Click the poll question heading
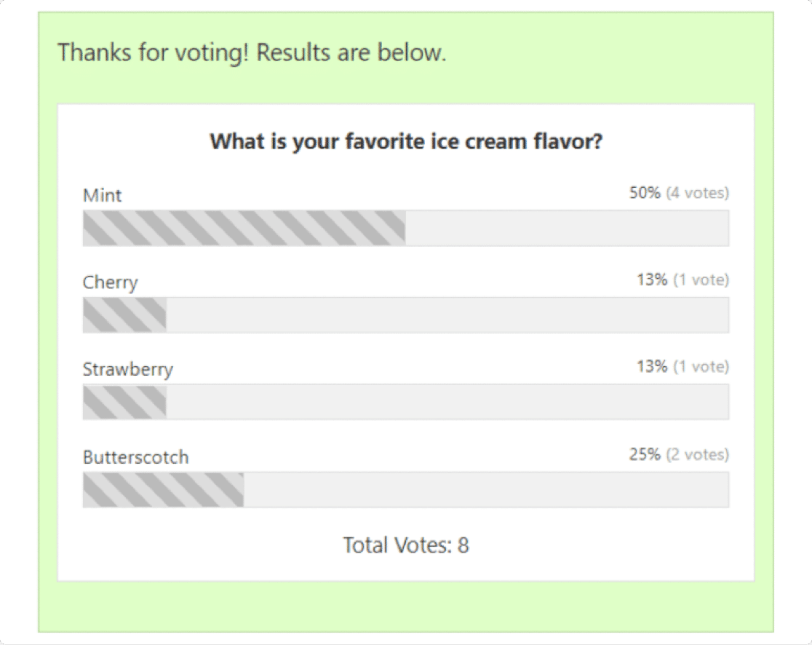This screenshot has height=645, width=812. click(406, 141)
